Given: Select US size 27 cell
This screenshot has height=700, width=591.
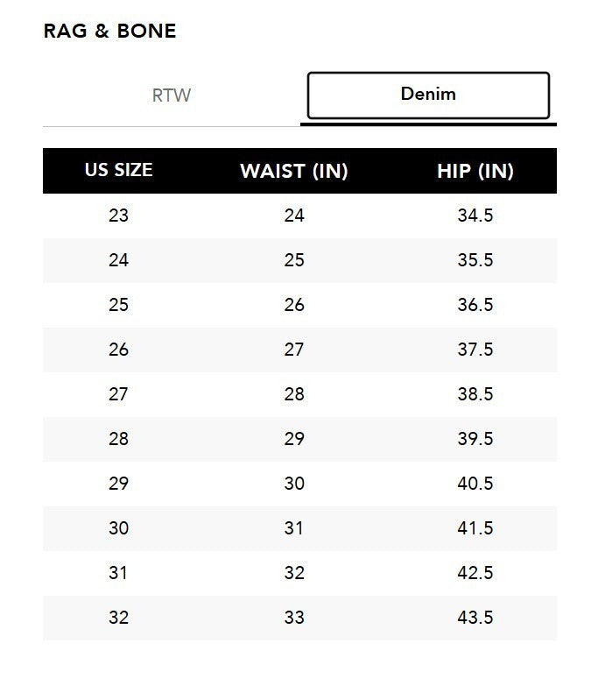Looking at the screenshot, I should pos(118,394).
